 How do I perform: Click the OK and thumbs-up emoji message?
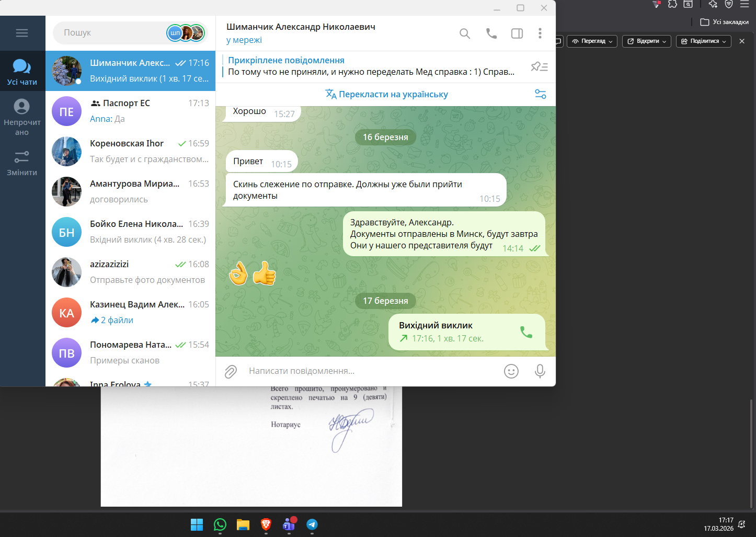pos(253,273)
